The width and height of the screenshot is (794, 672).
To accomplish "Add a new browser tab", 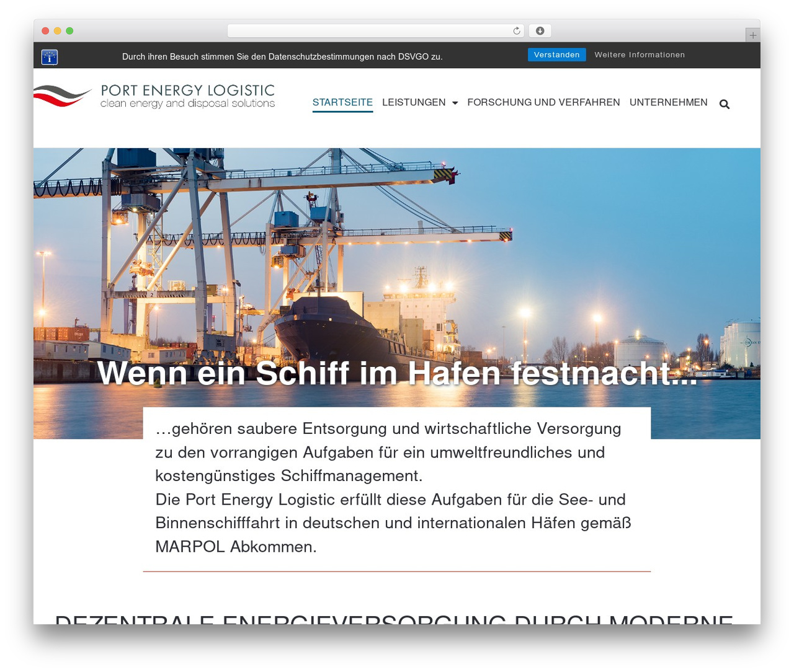I will click(752, 35).
